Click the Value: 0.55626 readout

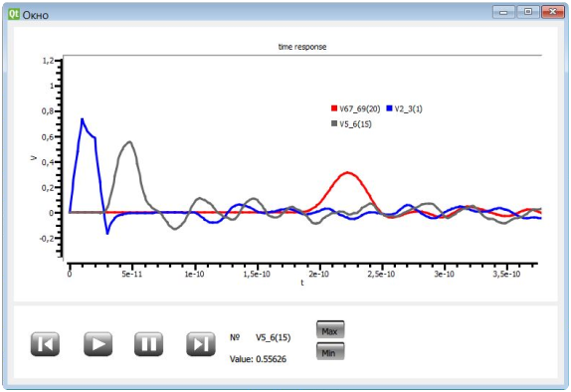click(x=259, y=359)
